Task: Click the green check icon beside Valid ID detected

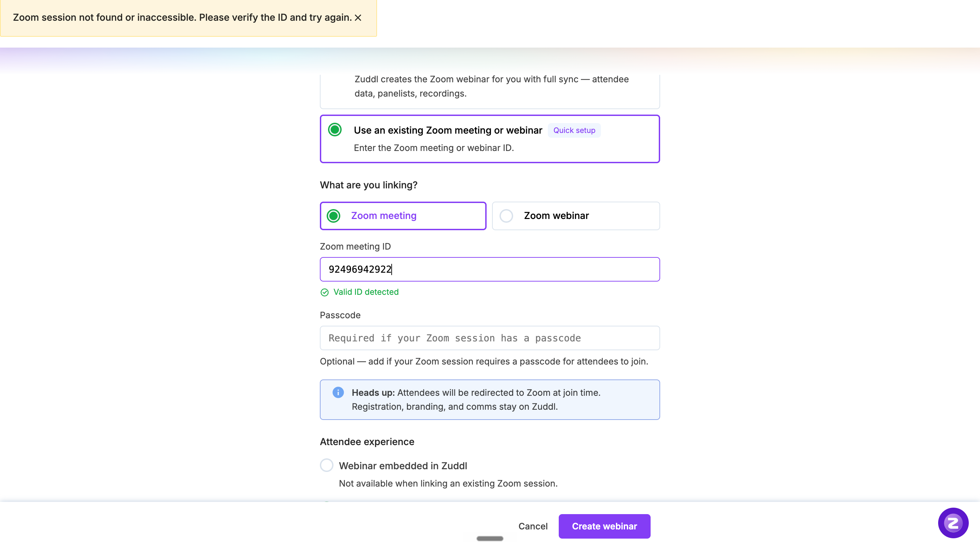Action: (x=325, y=292)
